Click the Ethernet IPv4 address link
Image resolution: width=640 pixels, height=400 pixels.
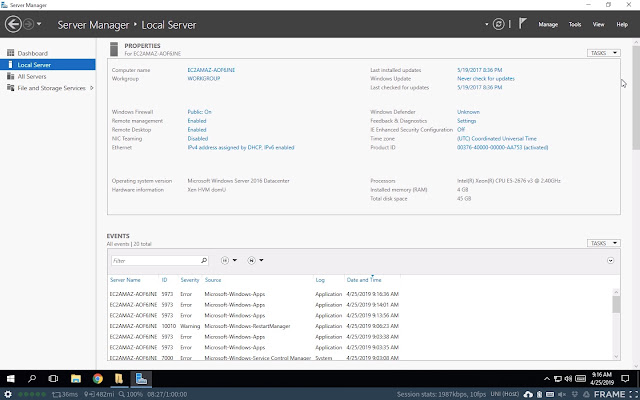pos(241,147)
